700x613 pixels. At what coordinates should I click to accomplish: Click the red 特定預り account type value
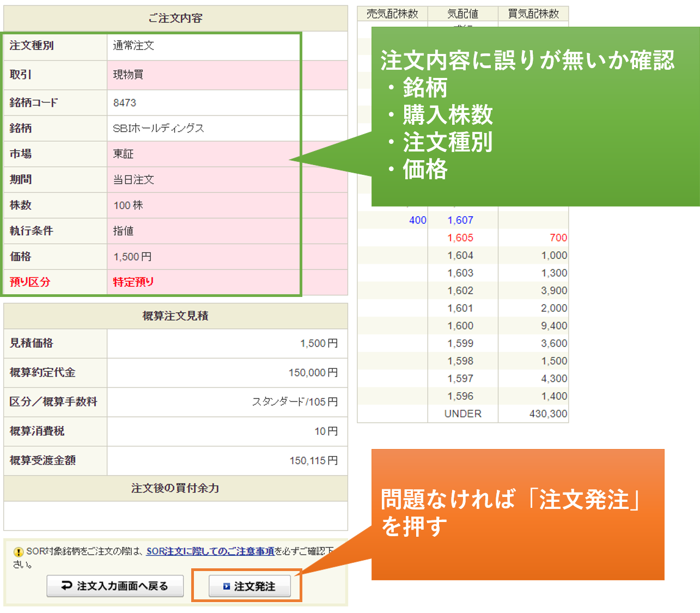[133, 282]
